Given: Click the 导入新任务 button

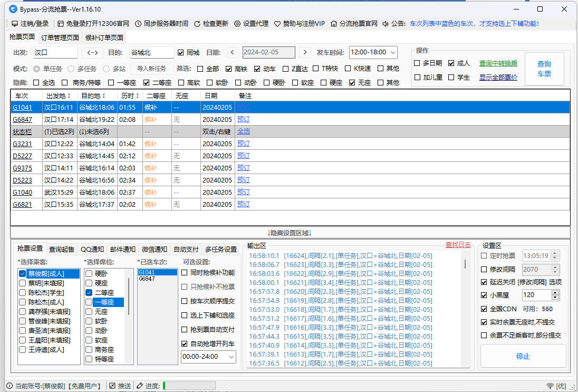Looking at the screenshot, I should (151, 69).
